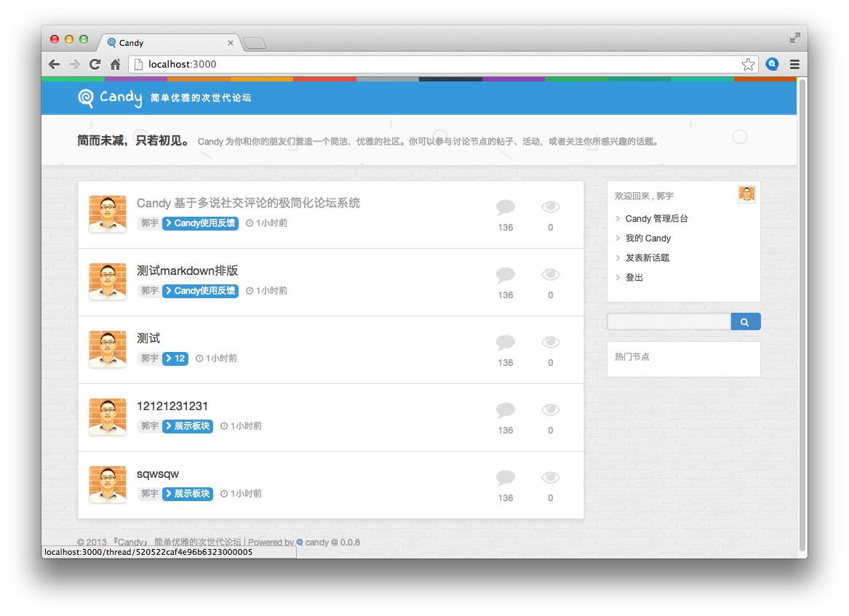Click views eye icon on sqwsqw thread
849x616 pixels.
551,477
